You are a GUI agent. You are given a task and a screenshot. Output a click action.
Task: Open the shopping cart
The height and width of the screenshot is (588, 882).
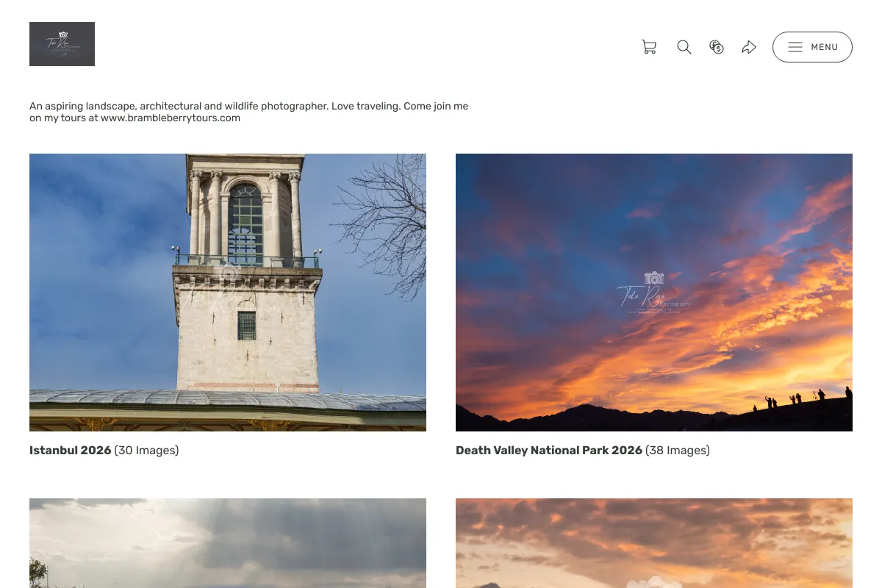pyautogui.click(x=649, y=47)
